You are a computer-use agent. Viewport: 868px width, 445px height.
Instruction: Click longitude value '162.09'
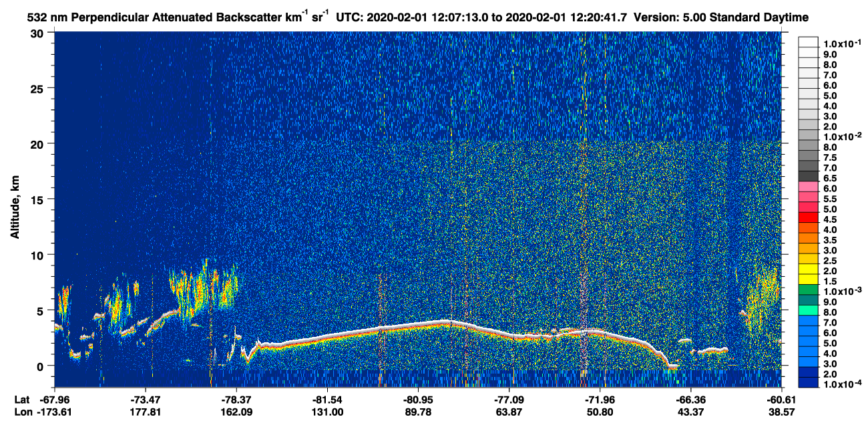click(x=236, y=412)
